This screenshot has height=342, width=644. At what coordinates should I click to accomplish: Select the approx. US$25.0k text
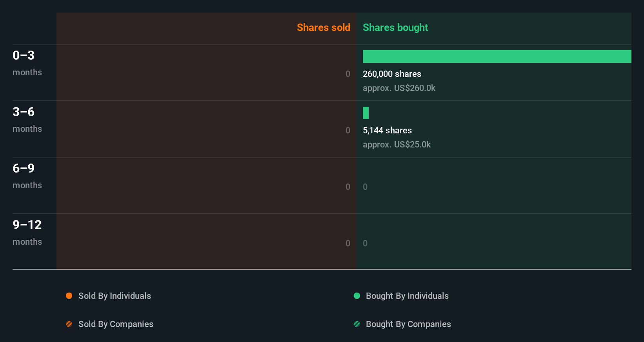click(x=397, y=144)
